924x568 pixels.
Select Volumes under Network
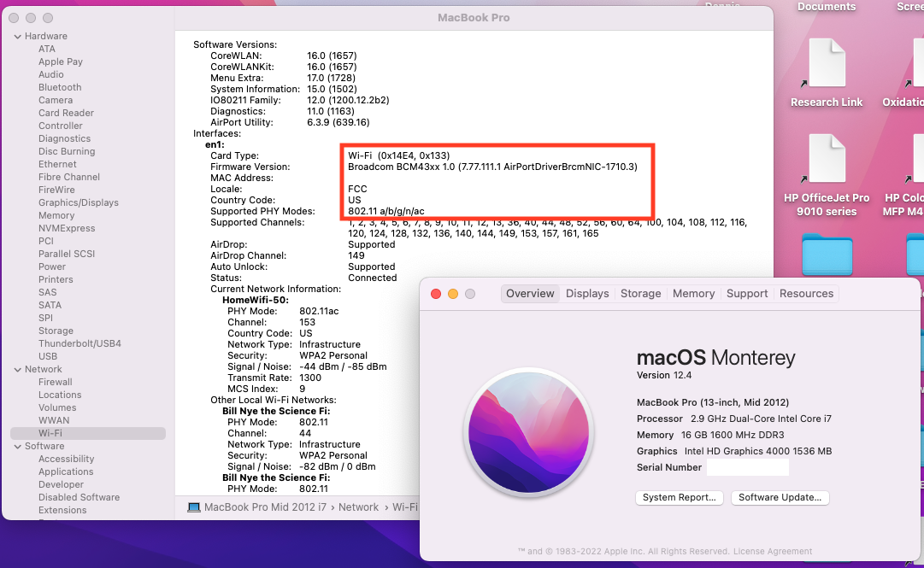[57, 408]
